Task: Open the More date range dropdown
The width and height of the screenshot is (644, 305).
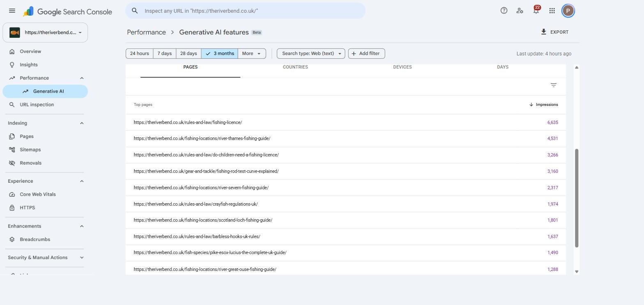Action: (x=252, y=53)
